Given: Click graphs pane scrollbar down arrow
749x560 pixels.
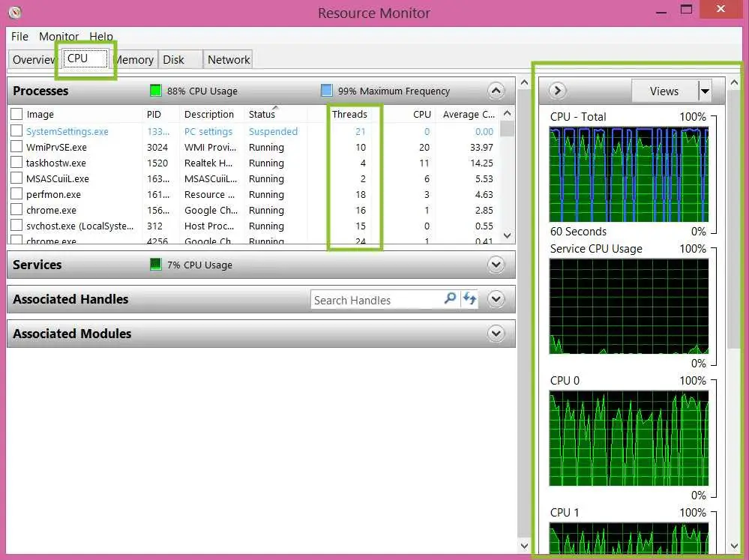Looking at the screenshot, I should pyautogui.click(x=734, y=546).
